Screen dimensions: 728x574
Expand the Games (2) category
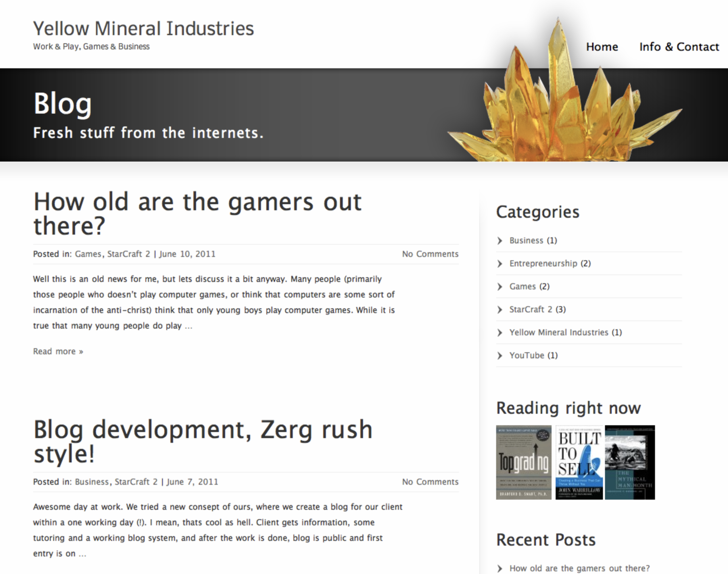529,286
